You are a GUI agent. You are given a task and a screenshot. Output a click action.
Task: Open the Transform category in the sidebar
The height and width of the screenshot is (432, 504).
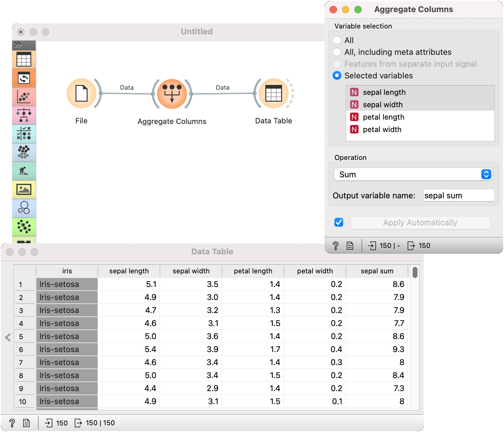point(24,78)
